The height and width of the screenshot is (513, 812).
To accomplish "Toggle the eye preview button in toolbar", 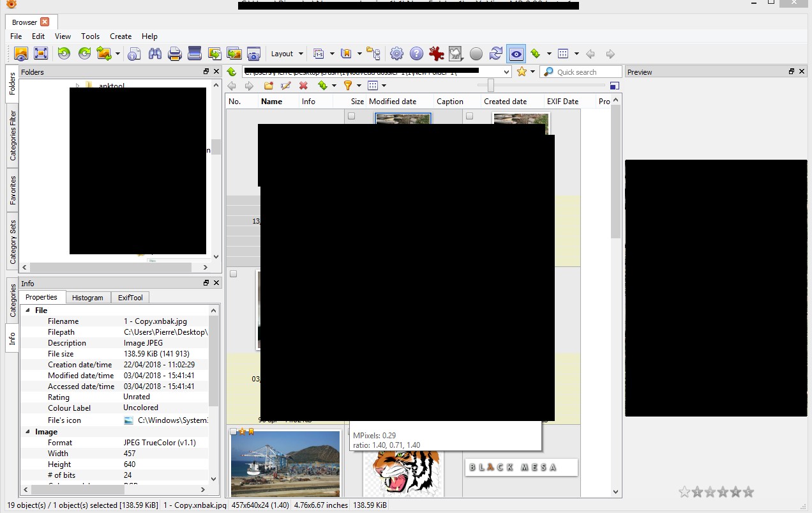I will pyautogui.click(x=516, y=54).
